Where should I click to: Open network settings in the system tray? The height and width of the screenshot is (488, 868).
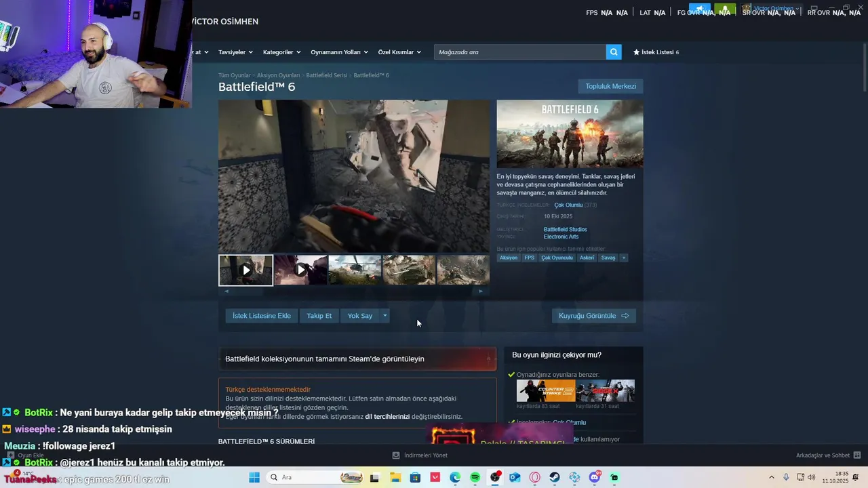pos(800,478)
